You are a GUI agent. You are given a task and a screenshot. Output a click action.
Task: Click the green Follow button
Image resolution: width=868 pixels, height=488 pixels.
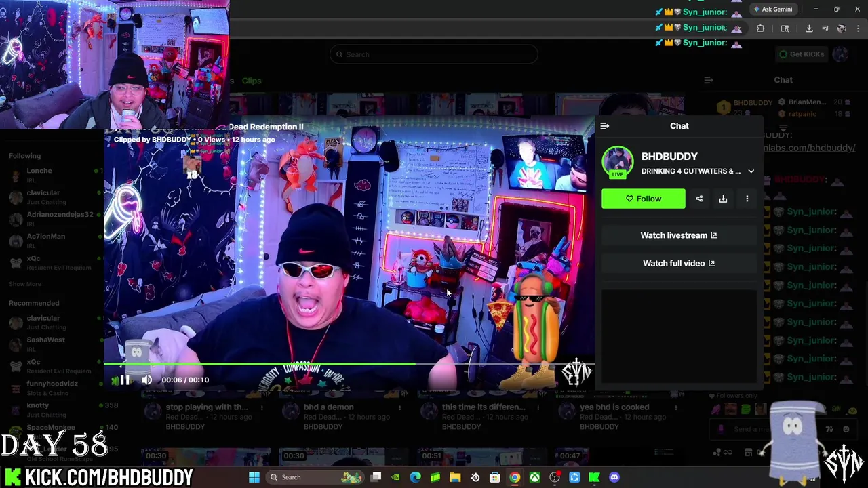(643, 199)
